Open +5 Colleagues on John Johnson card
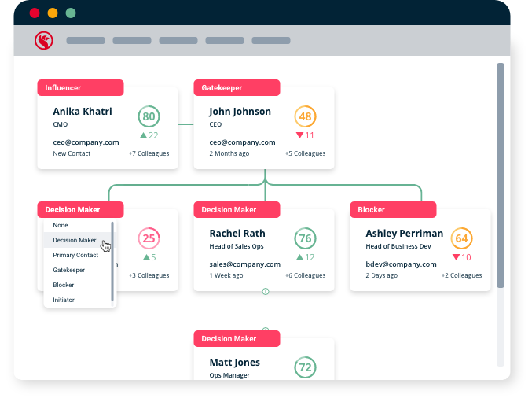Screen dimensions: 532x402 (305, 153)
